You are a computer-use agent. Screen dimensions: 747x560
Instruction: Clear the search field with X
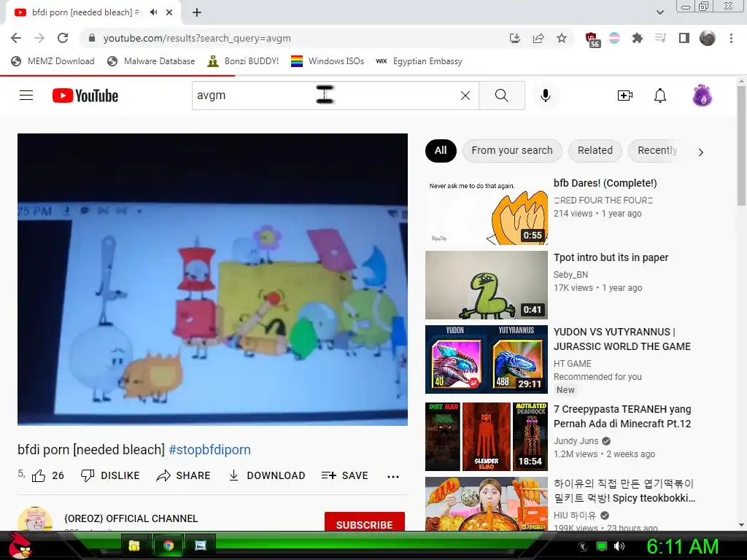click(465, 96)
